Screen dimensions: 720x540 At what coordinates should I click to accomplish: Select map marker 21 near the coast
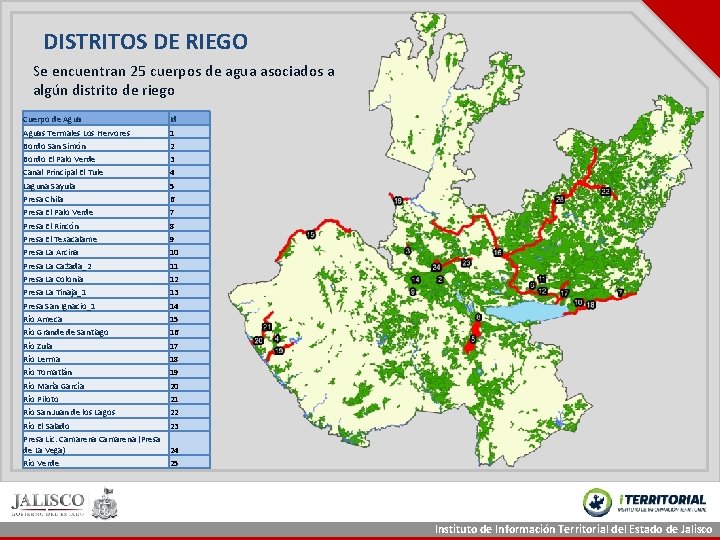pyautogui.click(x=267, y=327)
